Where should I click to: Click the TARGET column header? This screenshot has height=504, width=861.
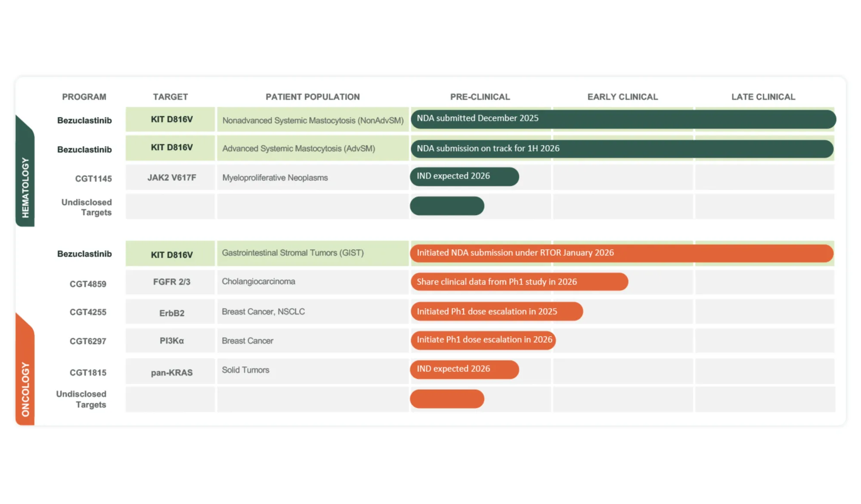[x=170, y=97]
